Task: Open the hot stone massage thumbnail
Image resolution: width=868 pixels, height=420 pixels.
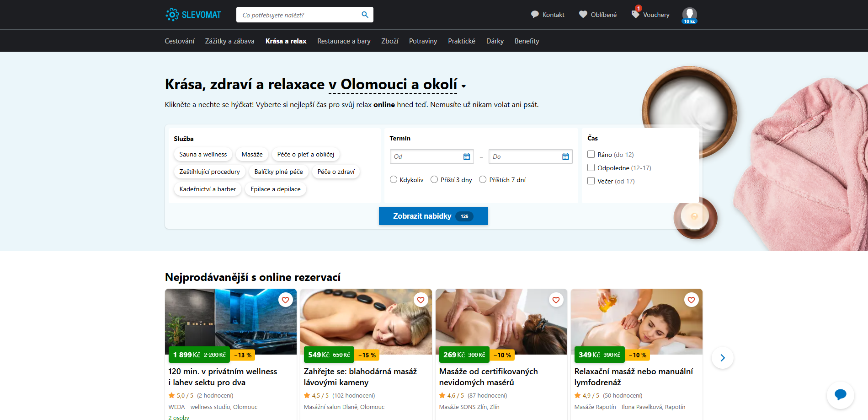Action: [366, 322]
